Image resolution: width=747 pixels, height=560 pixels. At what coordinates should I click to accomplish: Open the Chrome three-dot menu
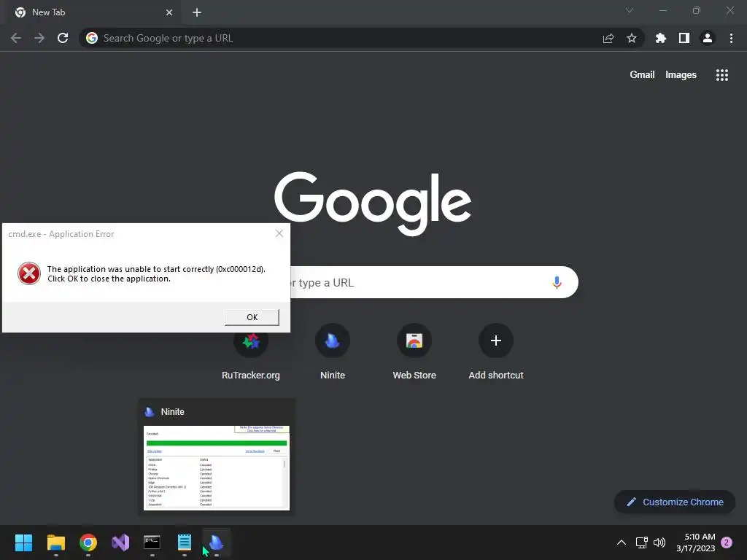731,38
